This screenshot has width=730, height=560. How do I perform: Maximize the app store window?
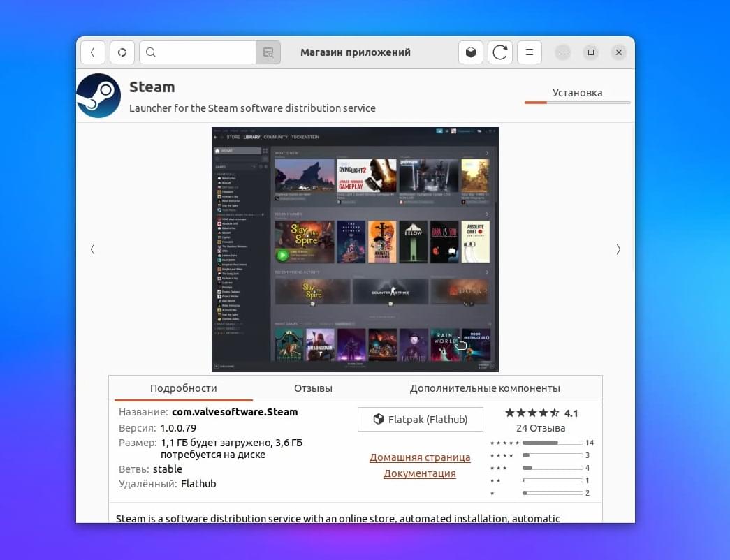591,52
